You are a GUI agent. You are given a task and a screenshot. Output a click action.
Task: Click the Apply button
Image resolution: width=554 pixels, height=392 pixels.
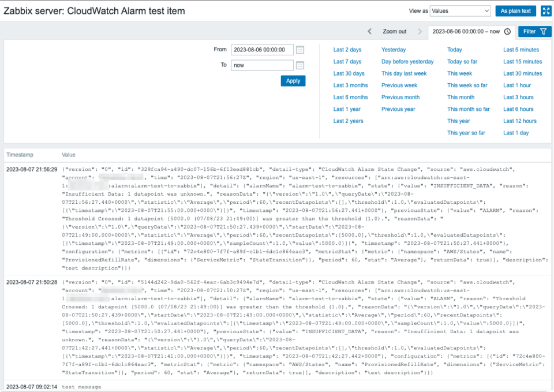[x=293, y=80]
